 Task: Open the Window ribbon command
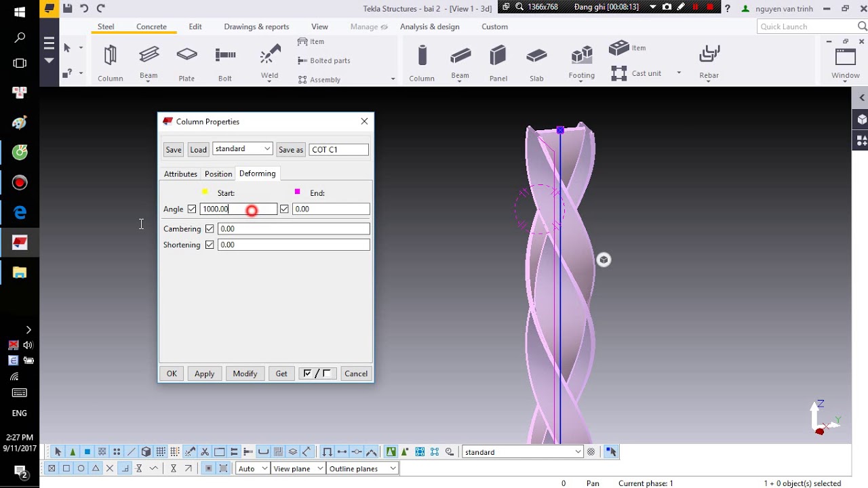pos(846,63)
